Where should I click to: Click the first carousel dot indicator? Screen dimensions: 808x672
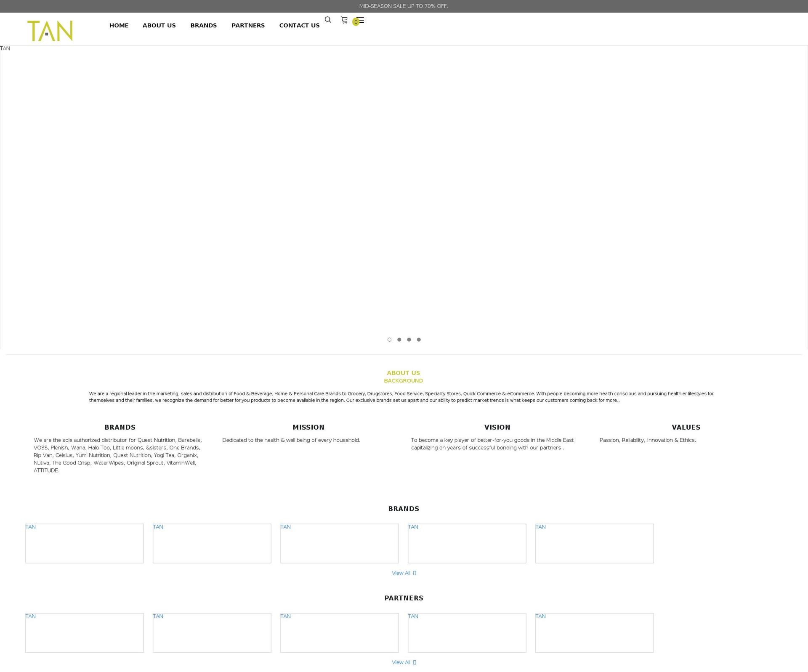coord(389,340)
